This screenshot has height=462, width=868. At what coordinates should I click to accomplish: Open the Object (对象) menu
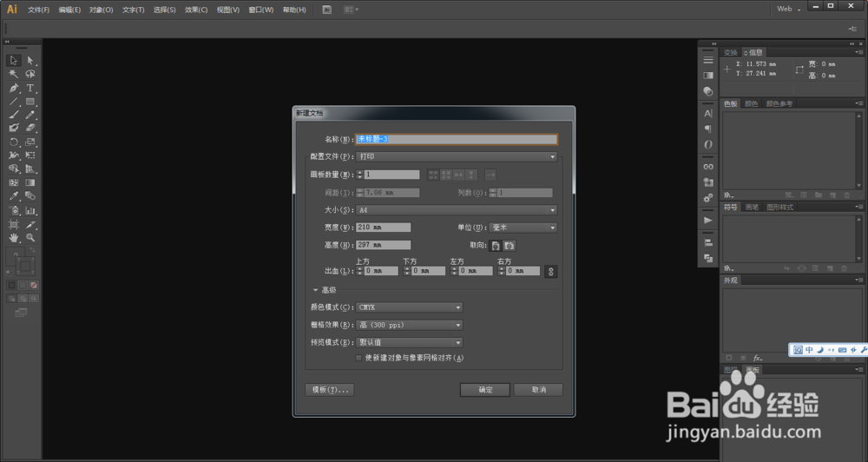point(102,10)
